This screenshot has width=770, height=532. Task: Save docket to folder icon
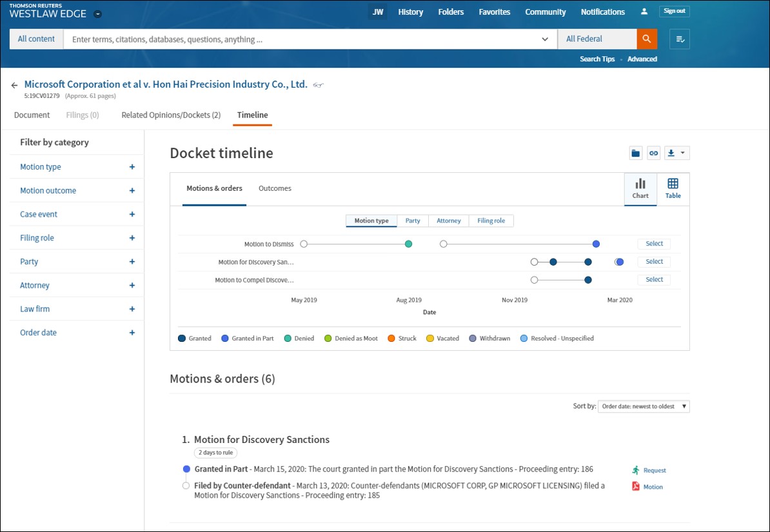(x=636, y=153)
